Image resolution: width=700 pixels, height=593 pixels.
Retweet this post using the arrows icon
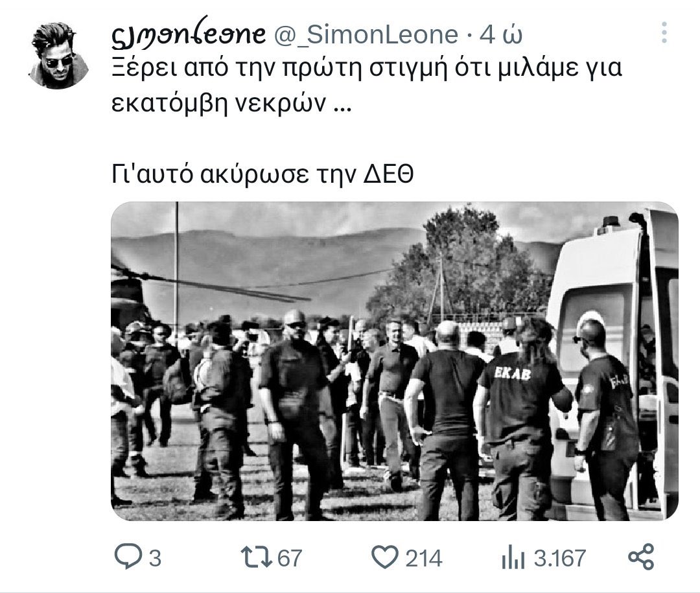pos(256,557)
